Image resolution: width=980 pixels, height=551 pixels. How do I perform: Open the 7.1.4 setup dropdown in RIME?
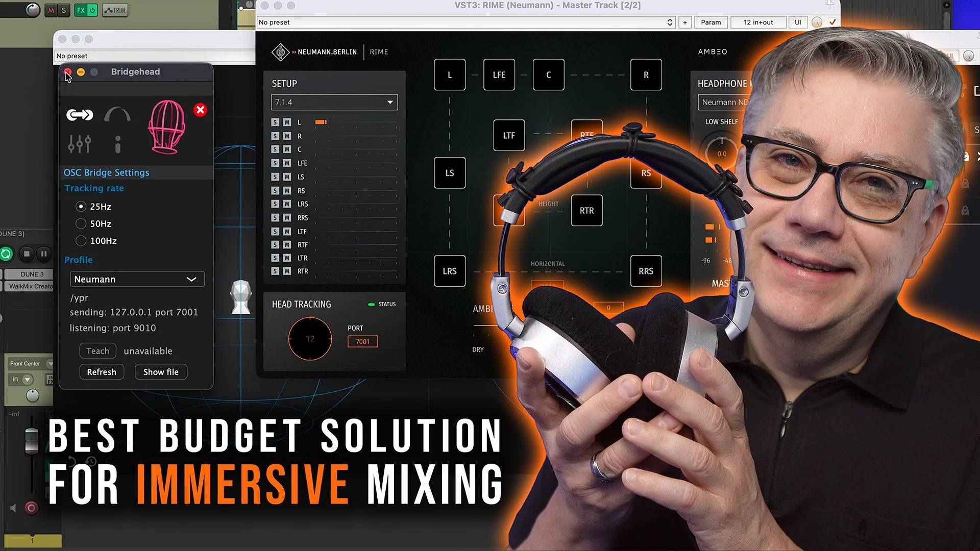coord(334,102)
